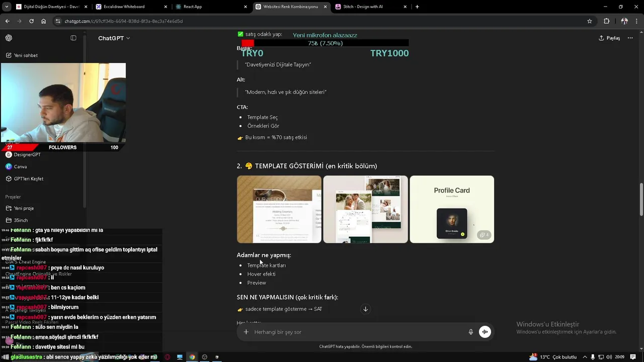Click the plus attach icon in composer

(246, 332)
